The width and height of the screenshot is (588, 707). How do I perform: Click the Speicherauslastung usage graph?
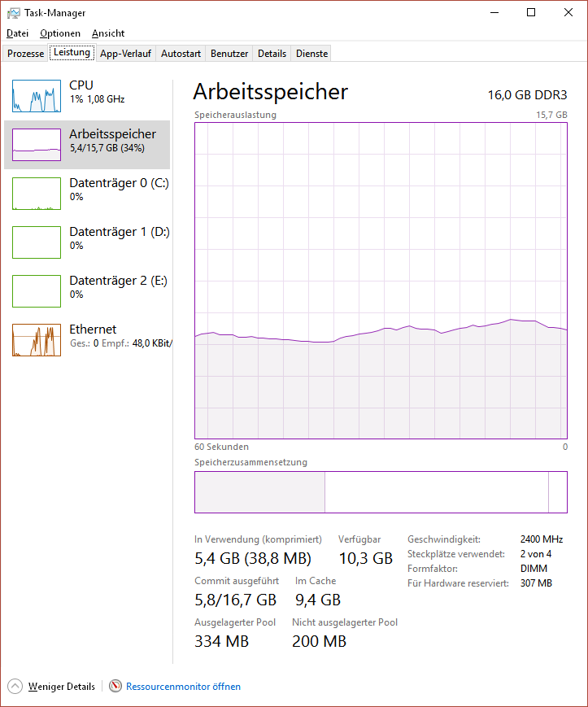[x=381, y=281]
